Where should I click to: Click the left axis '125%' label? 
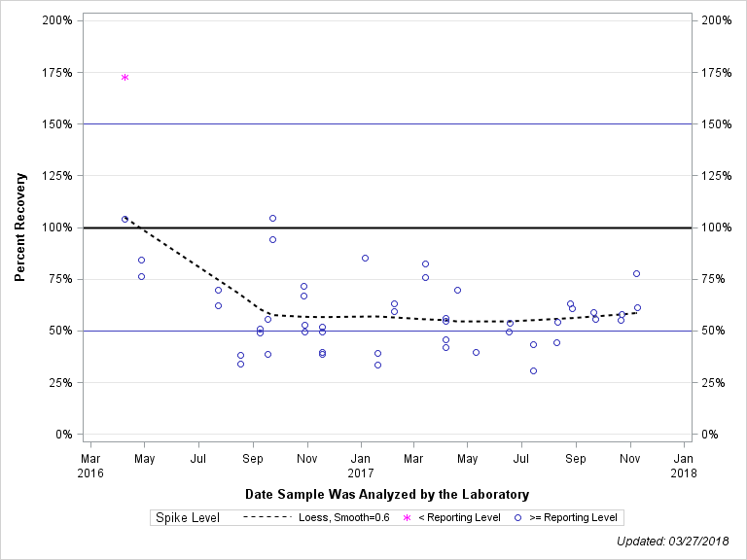pos(57,176)
